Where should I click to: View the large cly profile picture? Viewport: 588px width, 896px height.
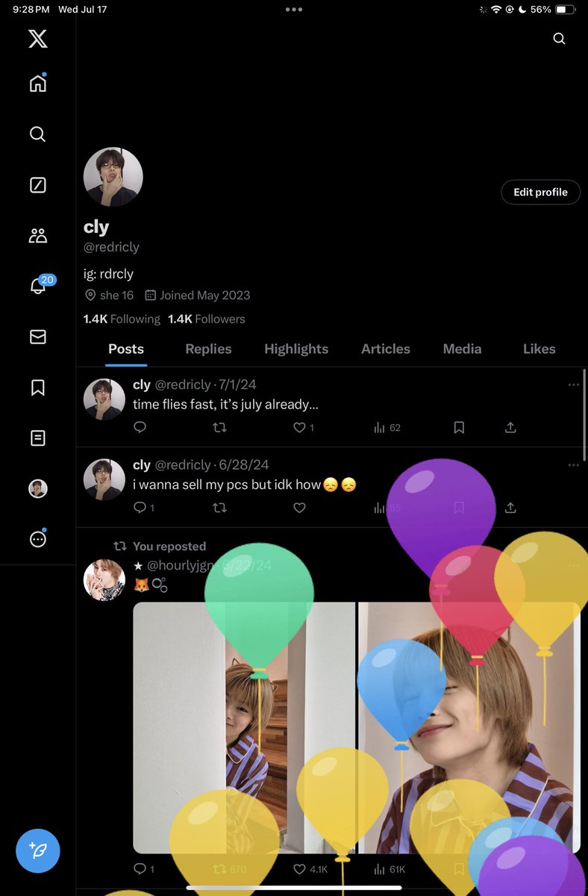point(113,177)
